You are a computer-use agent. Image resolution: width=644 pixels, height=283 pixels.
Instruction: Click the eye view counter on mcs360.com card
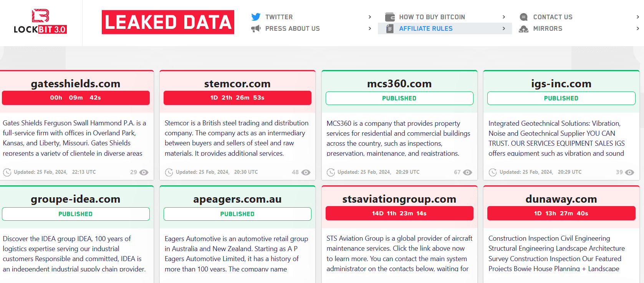tap(468, 172)
